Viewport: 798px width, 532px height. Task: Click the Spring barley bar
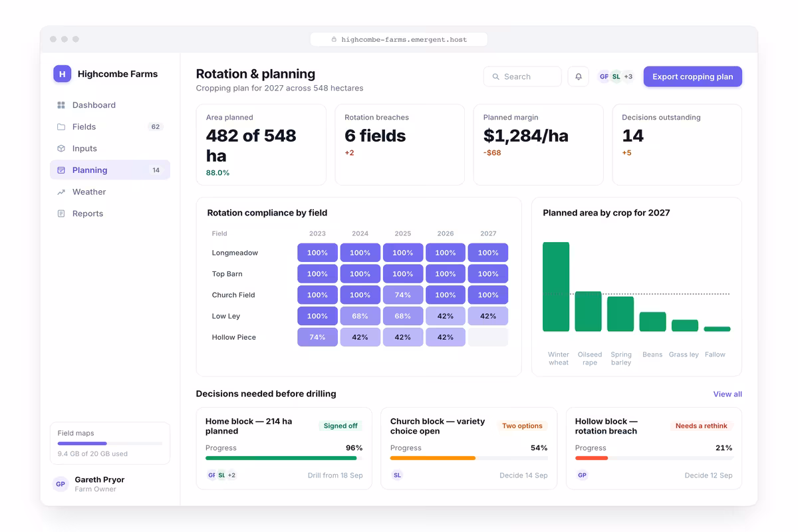coord(620,314)
